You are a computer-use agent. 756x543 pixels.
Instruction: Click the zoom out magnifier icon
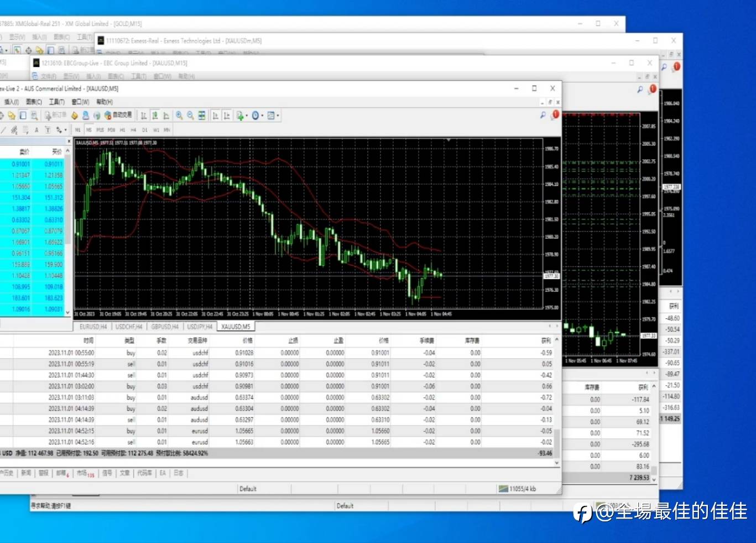[x=190, y=115]
